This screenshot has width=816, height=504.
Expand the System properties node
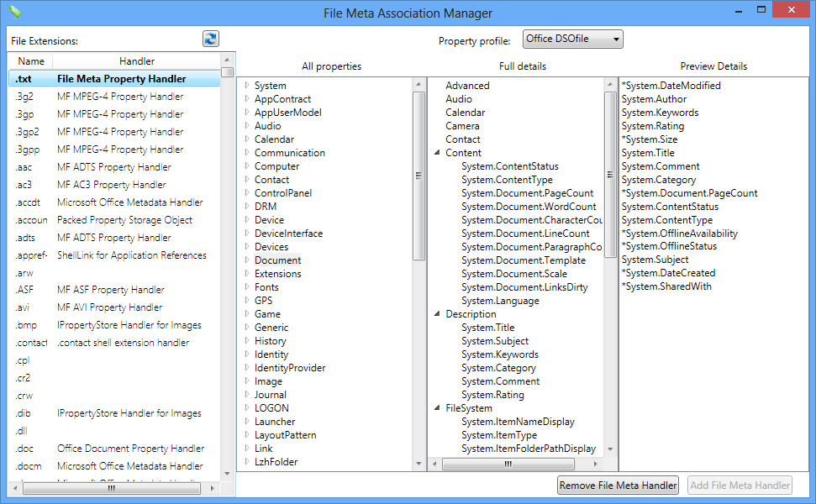pyautogui.click(x=247, y=85)
